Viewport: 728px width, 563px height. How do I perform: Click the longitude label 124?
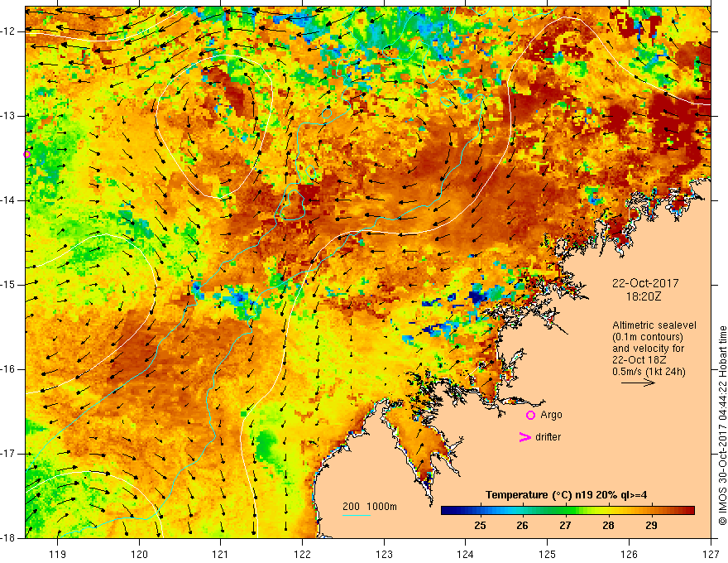tap(466, 554)
